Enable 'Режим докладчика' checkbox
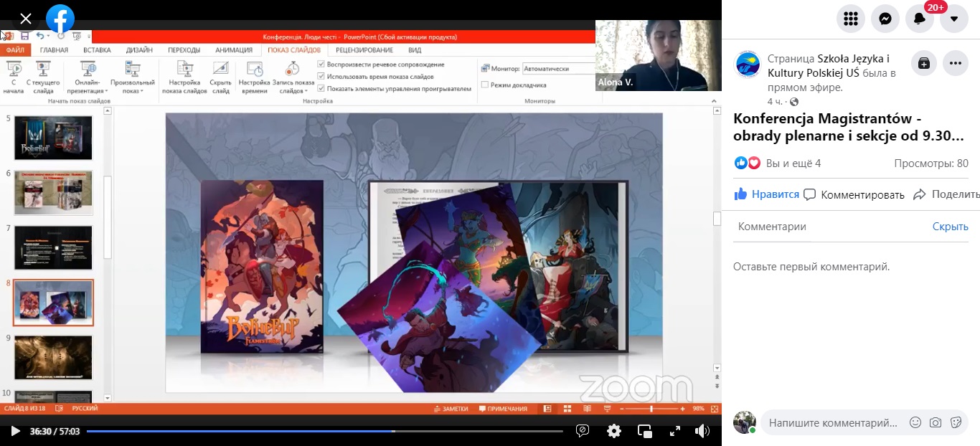 point(485,85)
